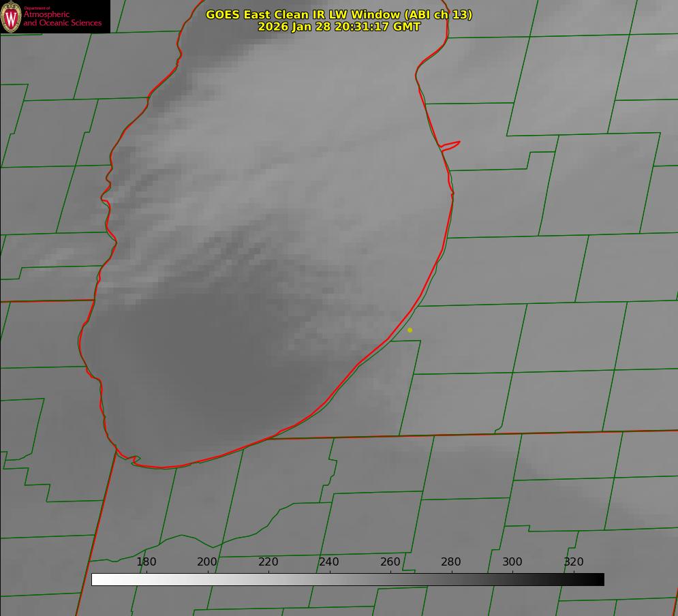Select the 300 value on the colorbar scale
678x616 pixels.
point(512,562)
